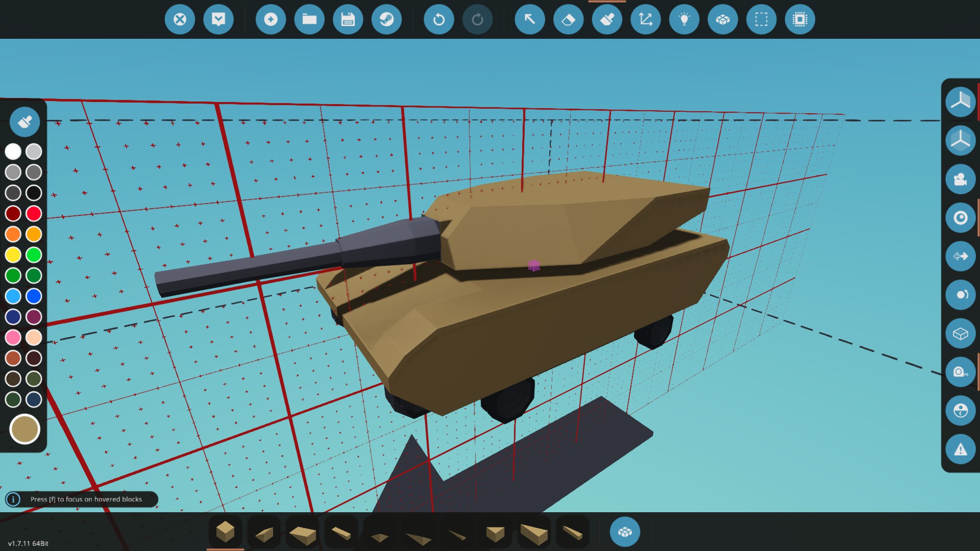The width and height of the screenshot is (980, 551).
Task: Pick the bright red color swatch
Action: tap(34, 213)
